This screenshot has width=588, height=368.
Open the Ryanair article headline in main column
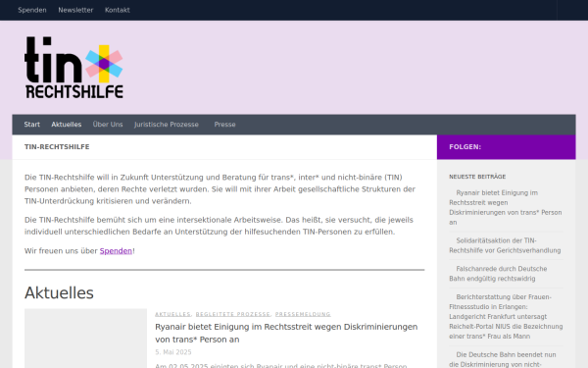(286, 333)
